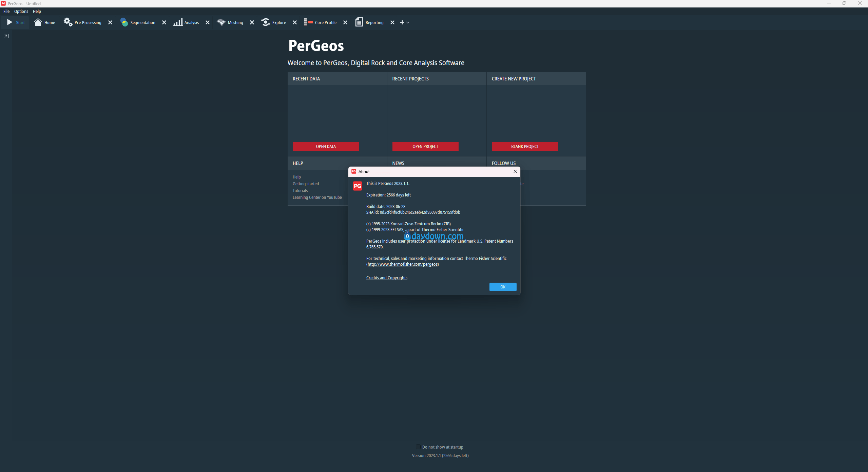
Task: Click the PerGeos icon in title bar
Action: pos(3,3)
